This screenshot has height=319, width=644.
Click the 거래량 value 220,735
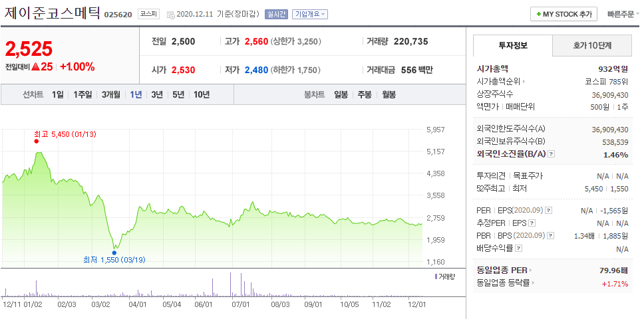tap(410, 41)
